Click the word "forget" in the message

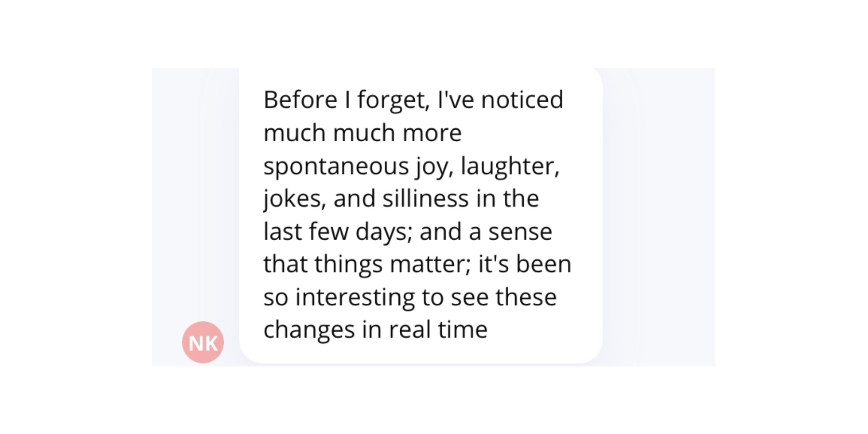pos(392,101)
